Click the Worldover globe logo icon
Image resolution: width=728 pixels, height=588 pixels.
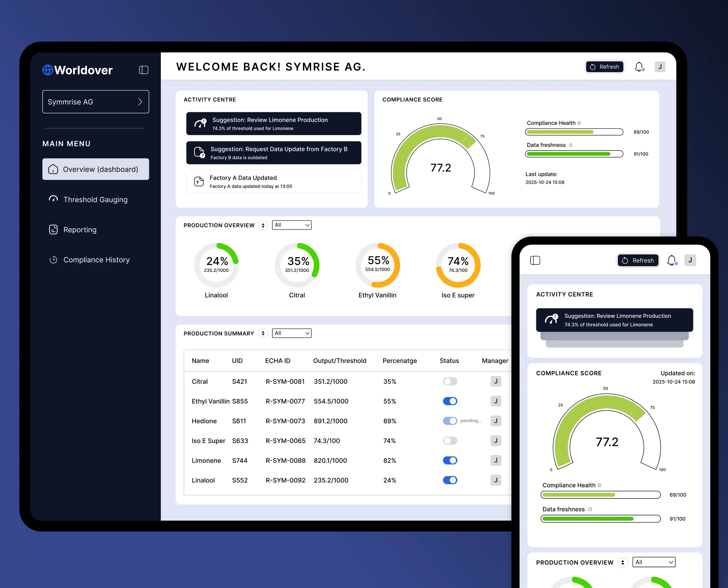[x=48, y=70]
